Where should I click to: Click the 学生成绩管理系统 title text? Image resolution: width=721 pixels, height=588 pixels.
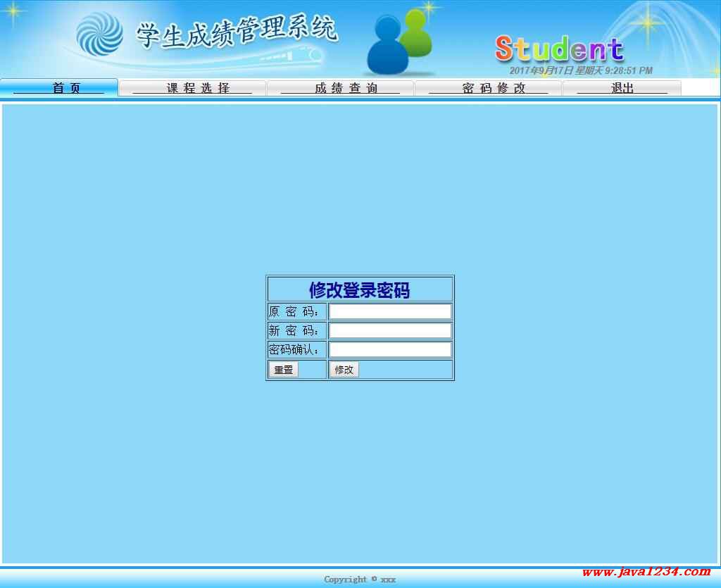[237, 32]
